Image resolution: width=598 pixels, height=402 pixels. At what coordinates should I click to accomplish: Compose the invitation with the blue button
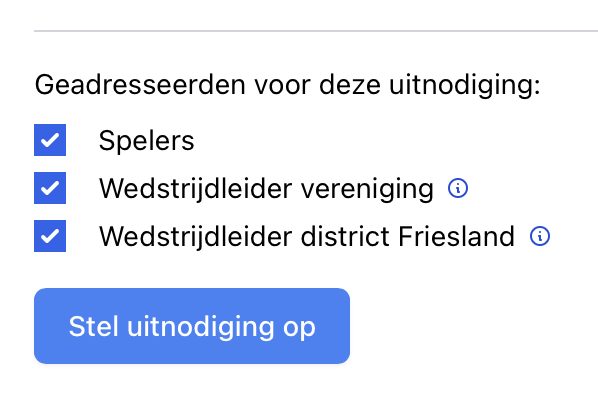192,326
